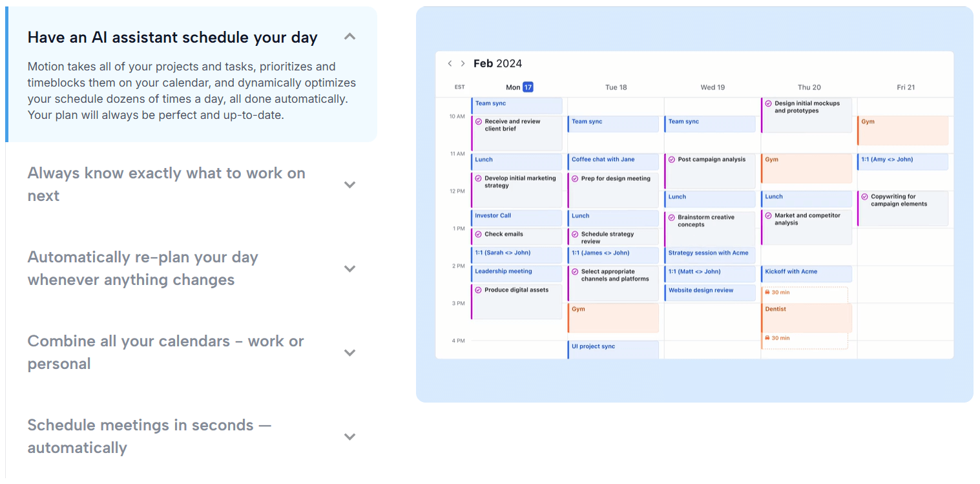The width and height of the screenshot is (980, 484).
Task: Click the back arrow to view previous week
Action: click(450, 63)
